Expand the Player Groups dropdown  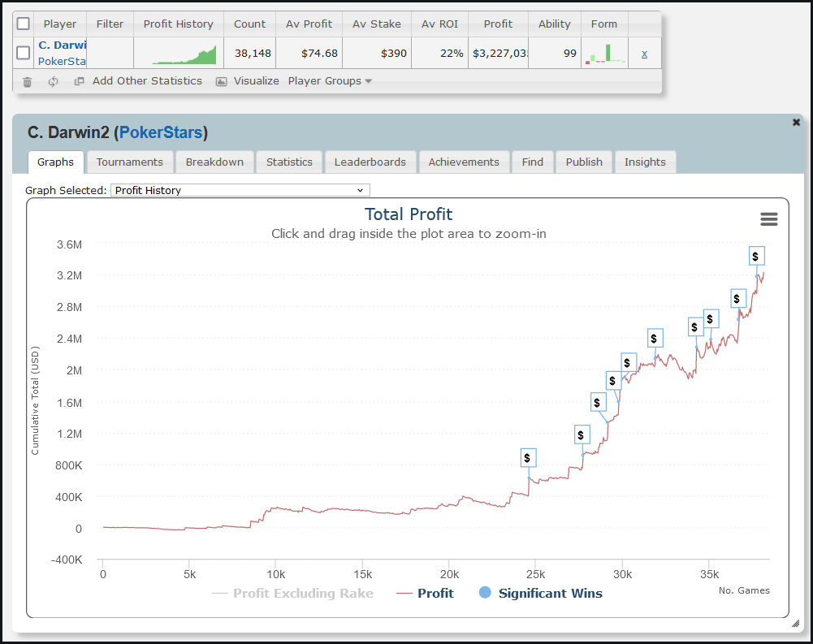pos(330,81)
